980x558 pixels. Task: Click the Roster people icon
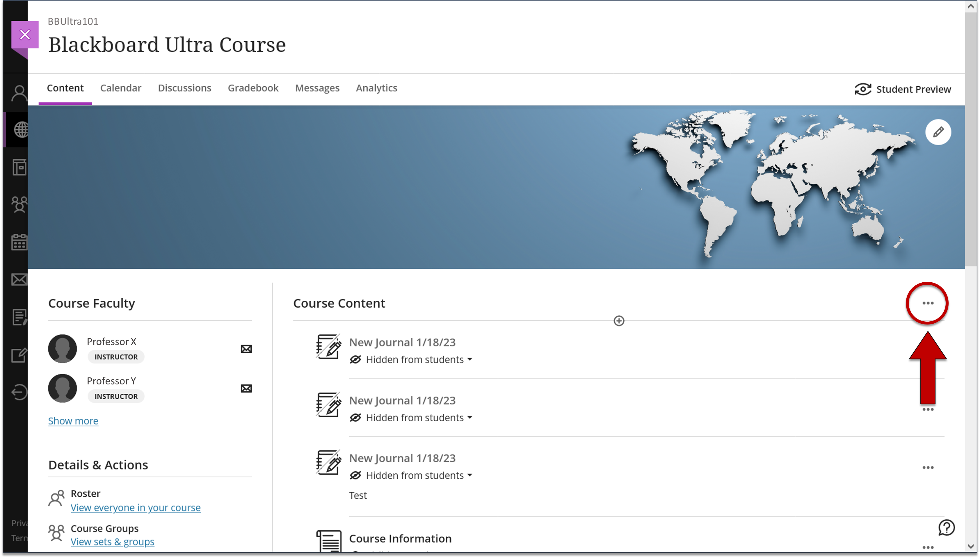tap(56, 498)
